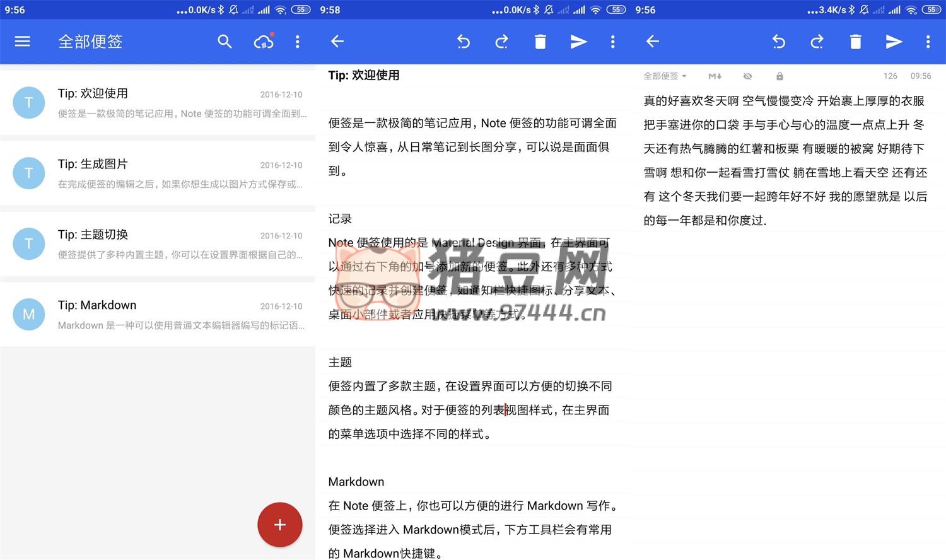This screenshot has width=946, height=560.
Task: Expand the 全部便签 folder dropdown in editor
Action: pos(665,76)
